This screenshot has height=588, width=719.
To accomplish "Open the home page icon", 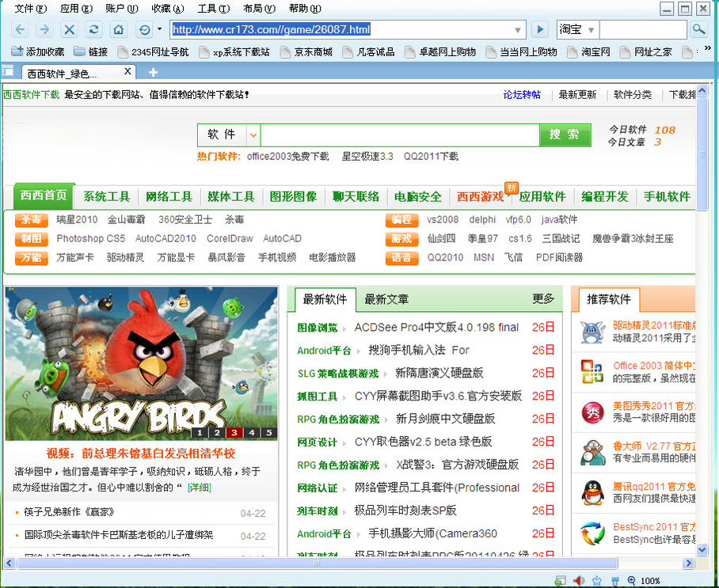I will point(119,30).
